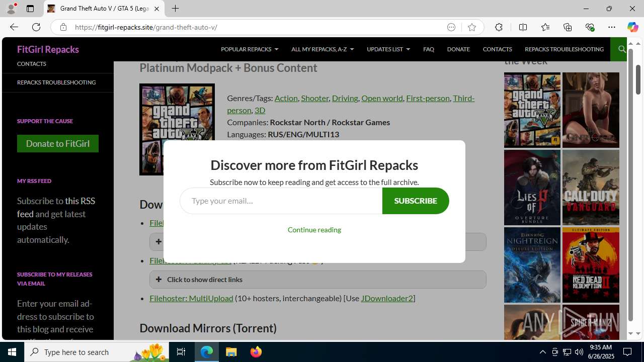Open Repacks Troubleshooting sidebar link

(56, 82)
